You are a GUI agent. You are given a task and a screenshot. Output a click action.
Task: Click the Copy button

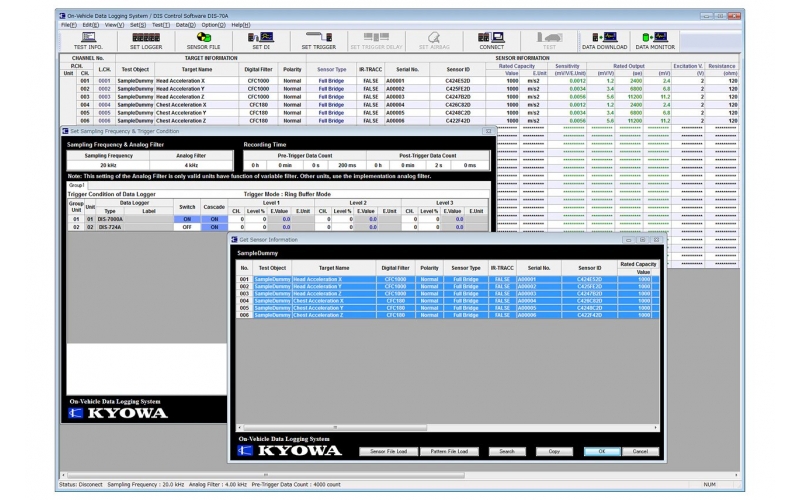(554, 452)
